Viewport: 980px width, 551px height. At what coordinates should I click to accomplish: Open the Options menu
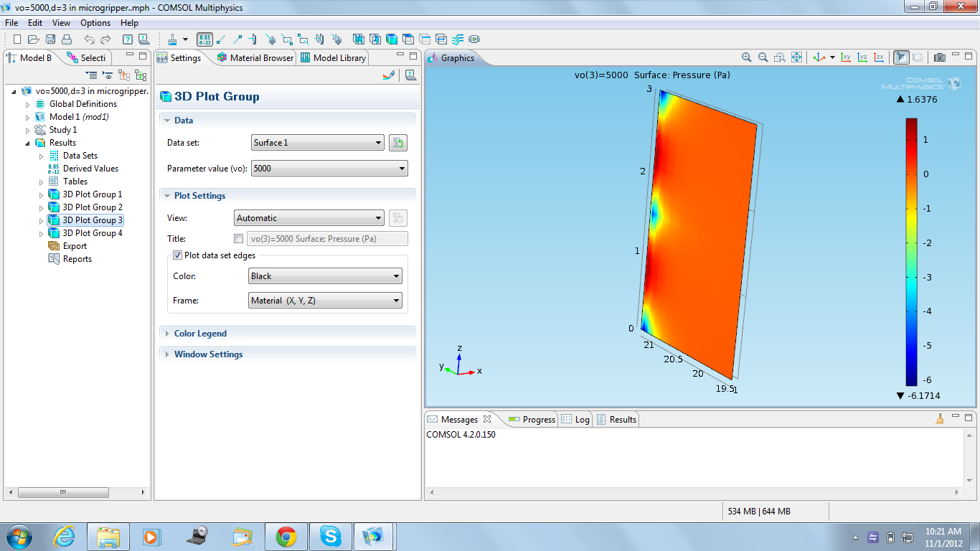95,23
